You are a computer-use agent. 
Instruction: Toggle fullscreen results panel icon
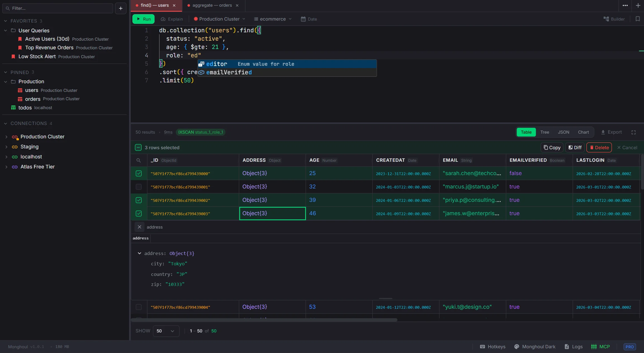tap(633, 132)
